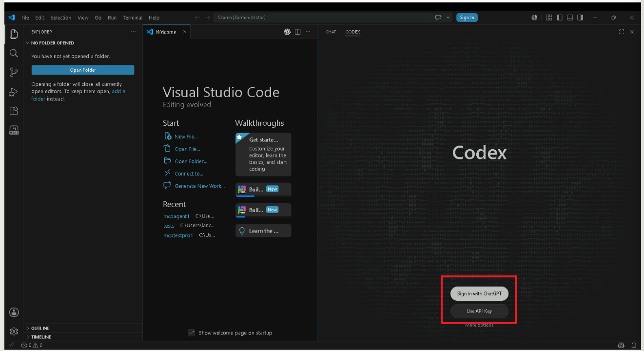Click Connect to... under Start

pos(189,174)
